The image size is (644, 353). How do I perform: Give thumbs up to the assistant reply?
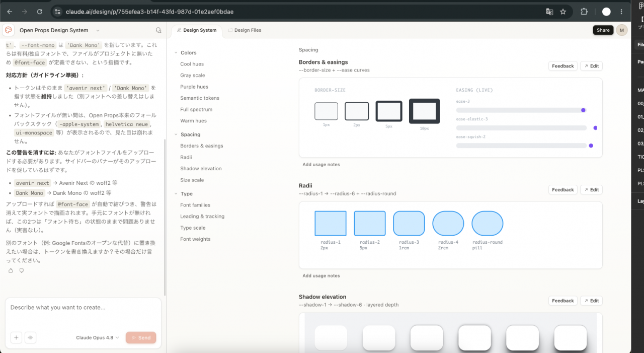pos(11,270)
